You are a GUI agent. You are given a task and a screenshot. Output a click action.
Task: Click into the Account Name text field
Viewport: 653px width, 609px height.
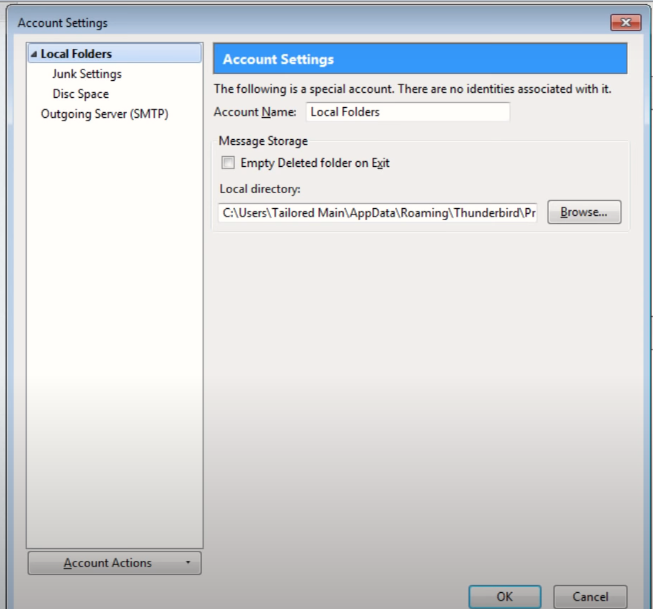407,112
